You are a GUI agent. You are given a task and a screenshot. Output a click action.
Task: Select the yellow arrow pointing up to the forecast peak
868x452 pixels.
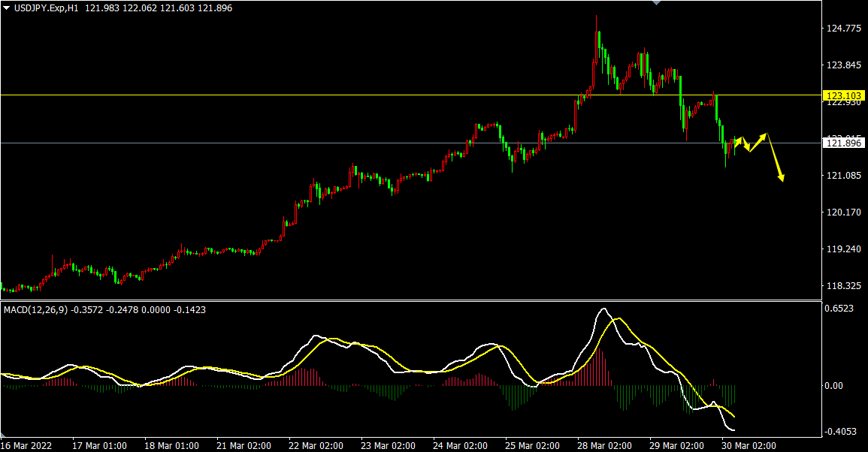click(x=758, y=143)
